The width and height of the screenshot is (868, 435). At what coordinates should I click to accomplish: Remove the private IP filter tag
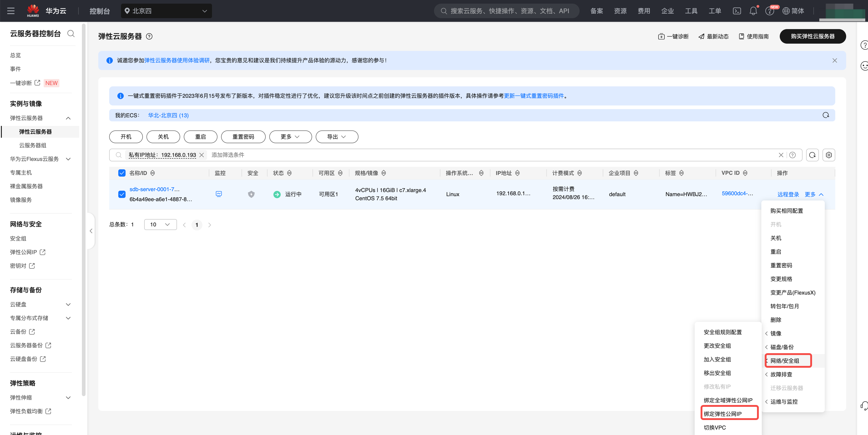click(202, 155)
